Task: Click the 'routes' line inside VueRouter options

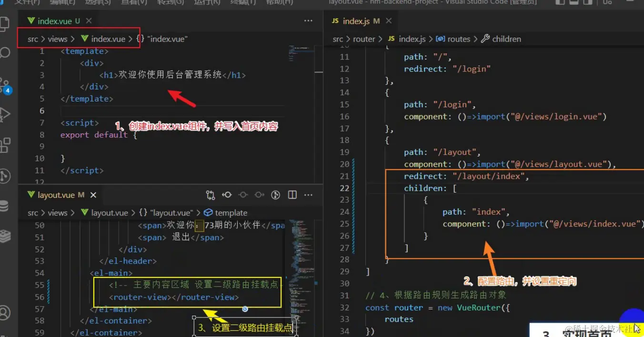Action: pyautogui.click(x=399, y=319)
